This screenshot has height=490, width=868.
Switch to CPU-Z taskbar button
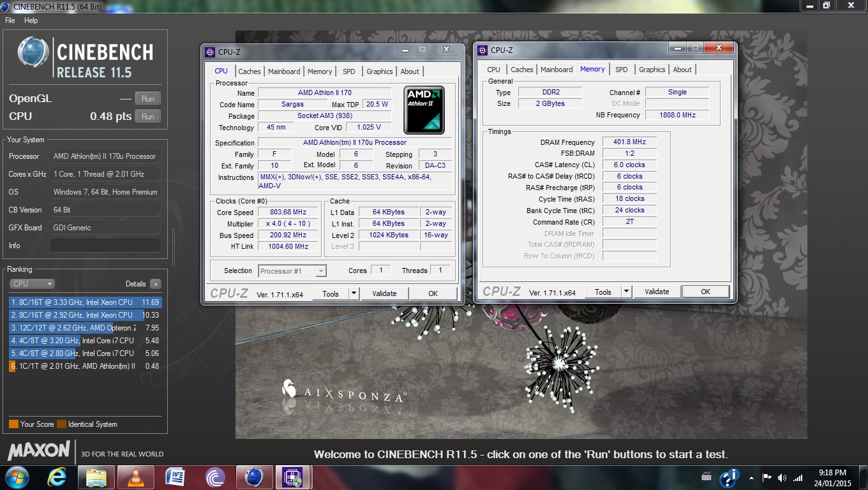click(x=294, y=477)
